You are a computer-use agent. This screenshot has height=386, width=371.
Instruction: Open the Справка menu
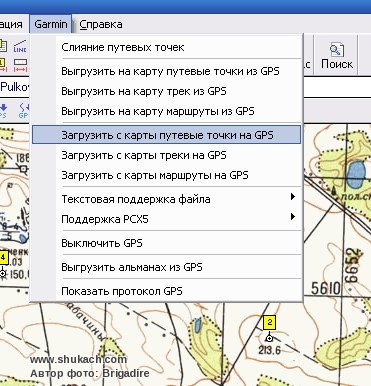[x=101, y=24]
